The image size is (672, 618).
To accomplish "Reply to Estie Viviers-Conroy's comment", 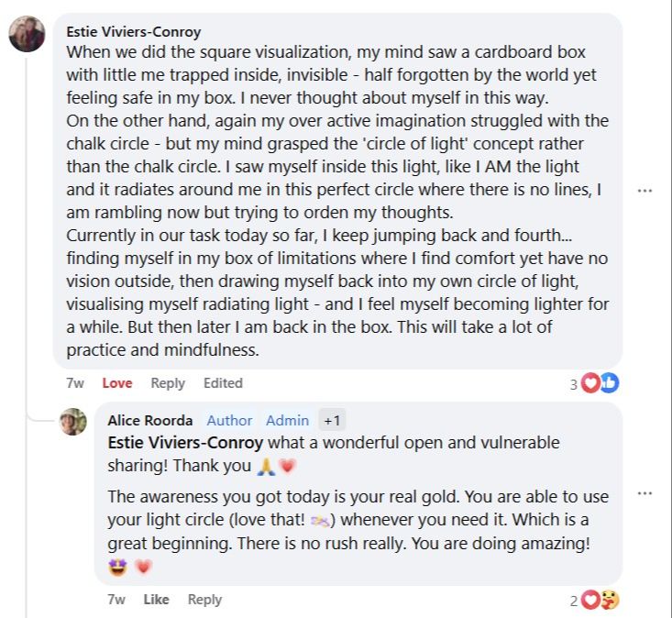I will 168,383.
